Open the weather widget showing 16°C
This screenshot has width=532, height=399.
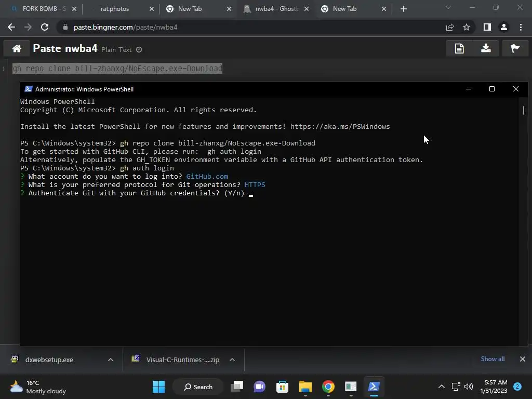pos(38,387)
